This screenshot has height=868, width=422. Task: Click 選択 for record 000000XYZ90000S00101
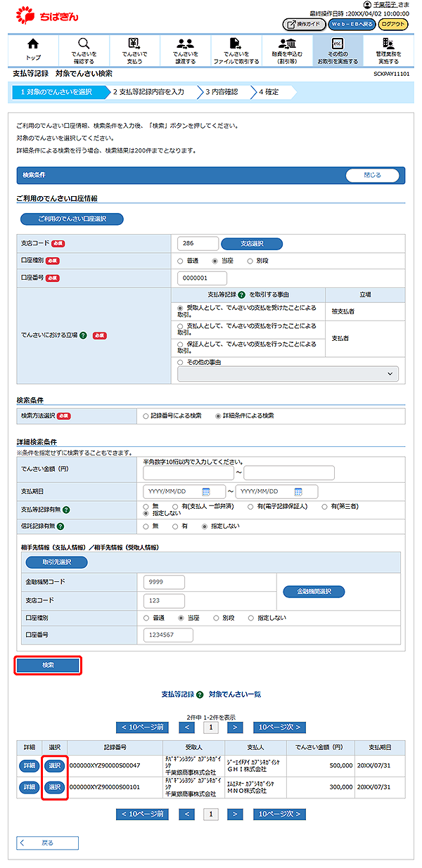54,788
